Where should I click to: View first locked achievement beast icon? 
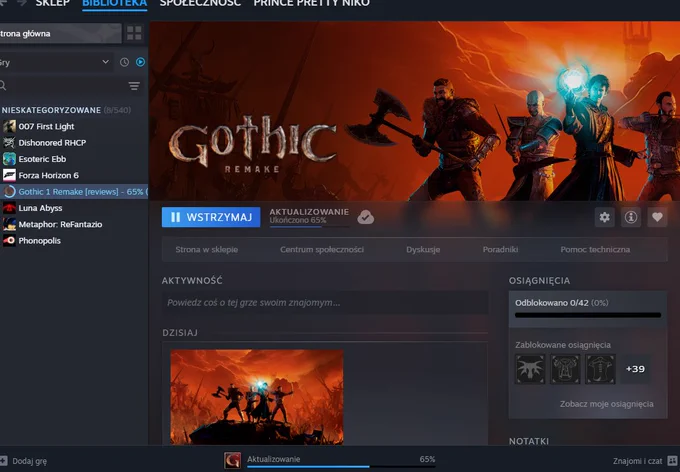(530, 369)
